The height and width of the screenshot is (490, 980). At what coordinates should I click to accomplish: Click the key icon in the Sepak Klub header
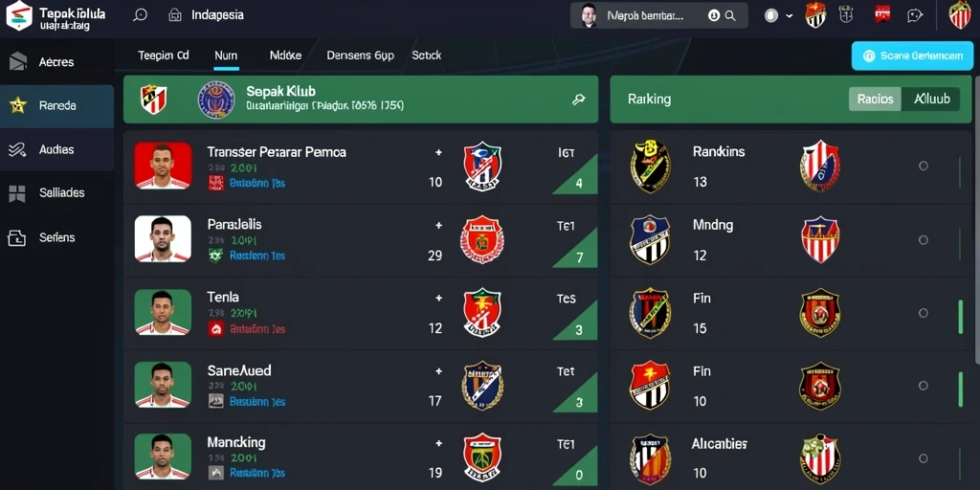tap(578, 100)
